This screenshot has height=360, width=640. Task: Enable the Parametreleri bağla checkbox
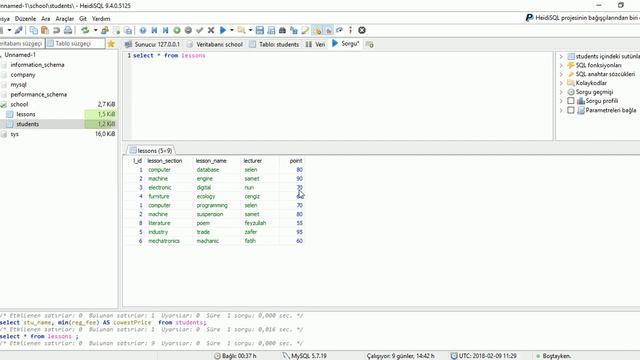571,110
